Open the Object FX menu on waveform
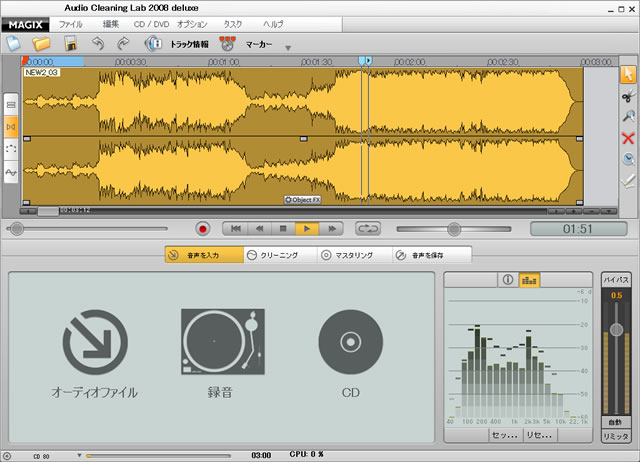The image size is (640, 462). [x=302, y=199]
